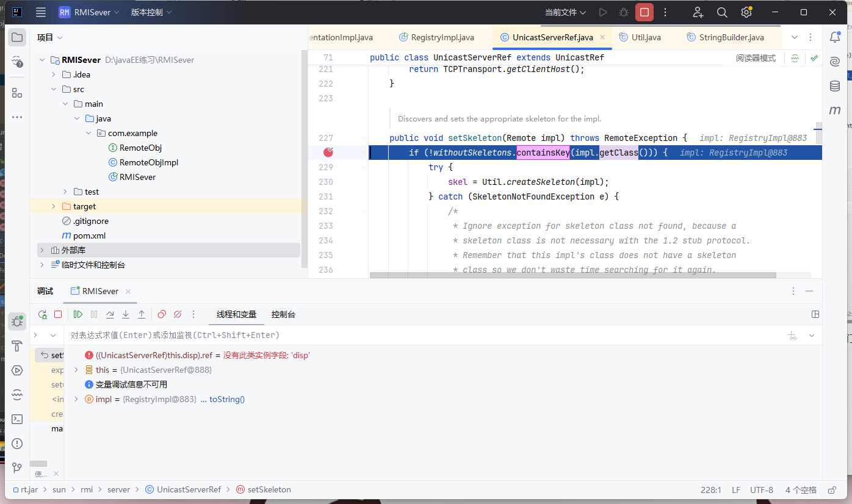This screenshot has height=504, width=852.
Task: Click the Resume Program debug icon
Action: (78, 314)
